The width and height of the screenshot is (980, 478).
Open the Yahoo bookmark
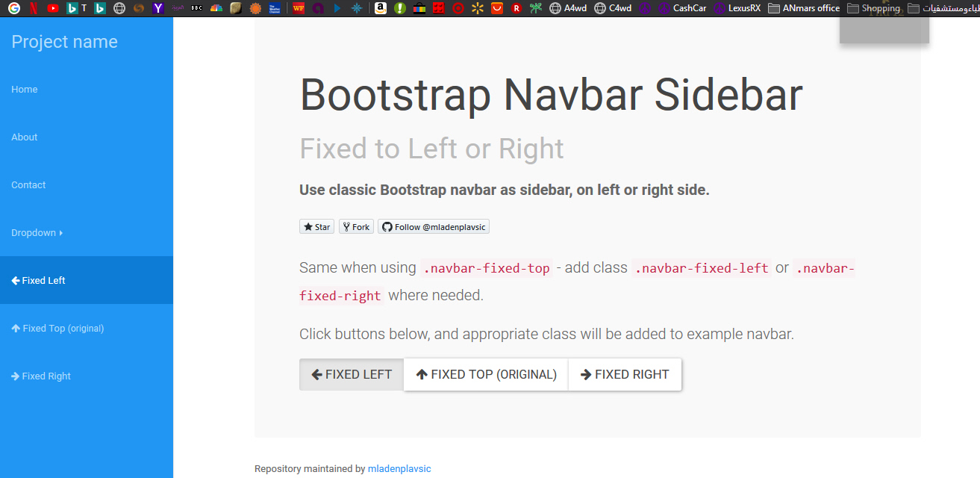(x=157, y=8)
